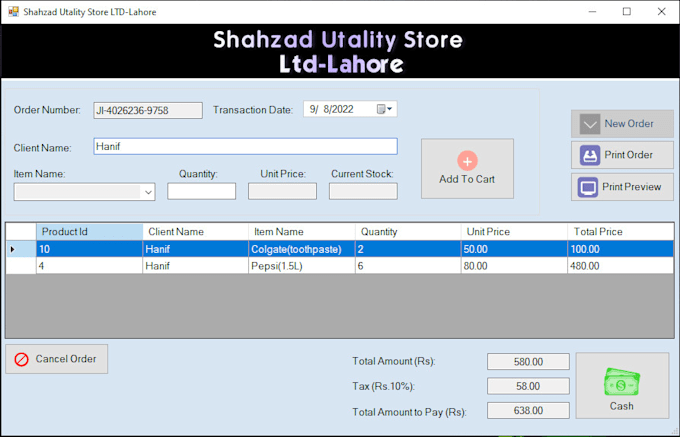Click the 50.00 unit price cell
This screenshot has width=680, height=437.
[514, 249]
